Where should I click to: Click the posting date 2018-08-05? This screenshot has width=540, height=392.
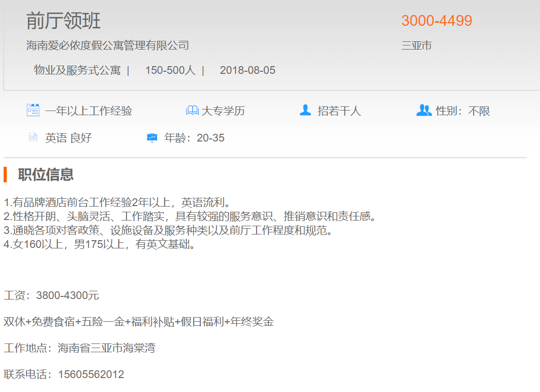247,70
